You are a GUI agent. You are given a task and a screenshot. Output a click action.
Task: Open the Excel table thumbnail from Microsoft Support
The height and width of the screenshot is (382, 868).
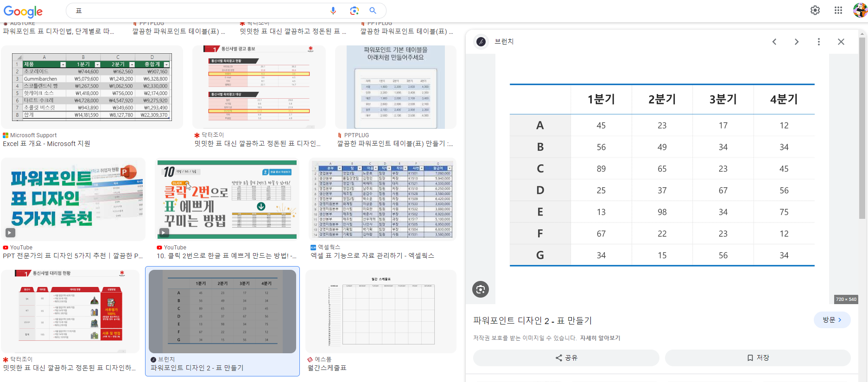tap(92, 87)
